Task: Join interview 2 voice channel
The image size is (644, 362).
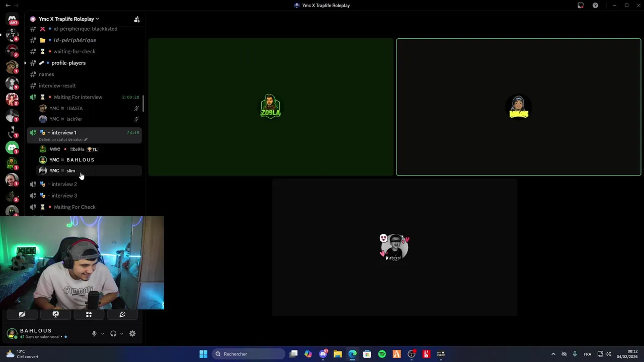Action: [x=85, y=184]
